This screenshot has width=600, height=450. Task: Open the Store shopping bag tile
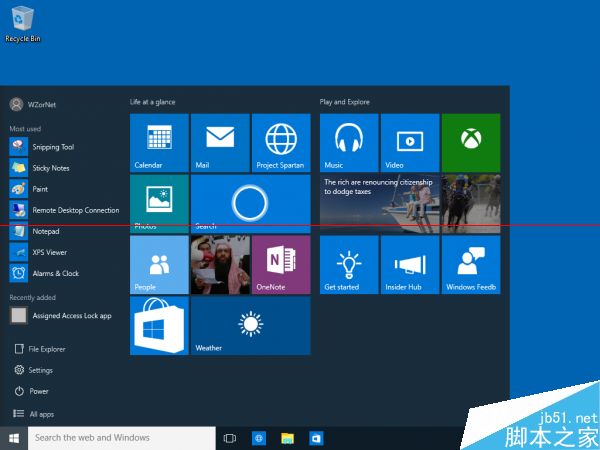click(159, 326)
